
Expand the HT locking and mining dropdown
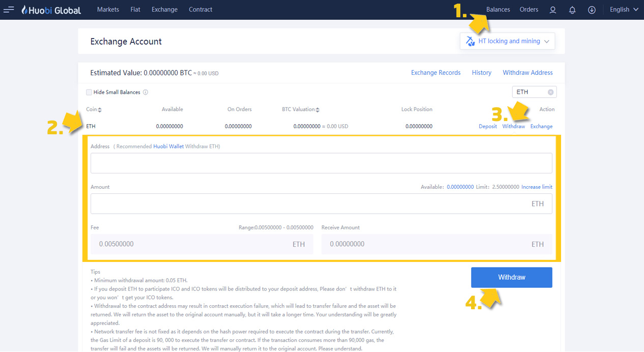pyautogui.click(x=547, y=41)
